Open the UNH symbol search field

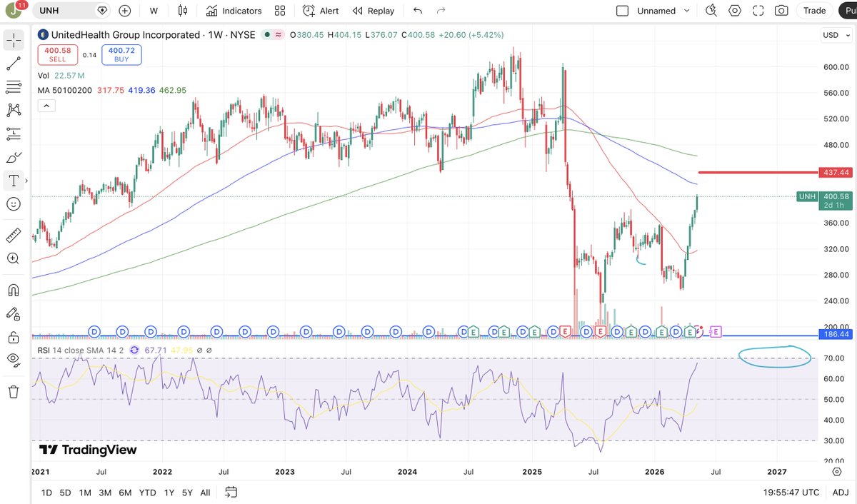pyautogui.click(x=74, y=11)
